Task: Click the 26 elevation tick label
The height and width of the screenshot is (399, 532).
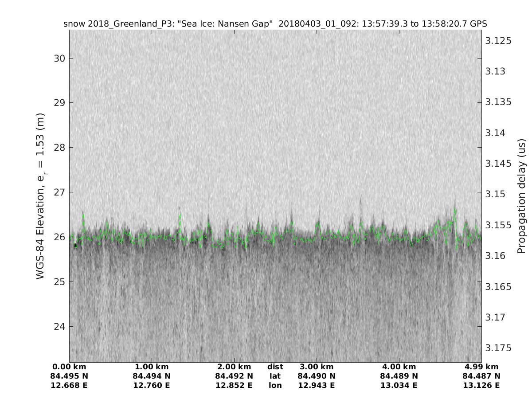Action: click(x=60, y=237)
